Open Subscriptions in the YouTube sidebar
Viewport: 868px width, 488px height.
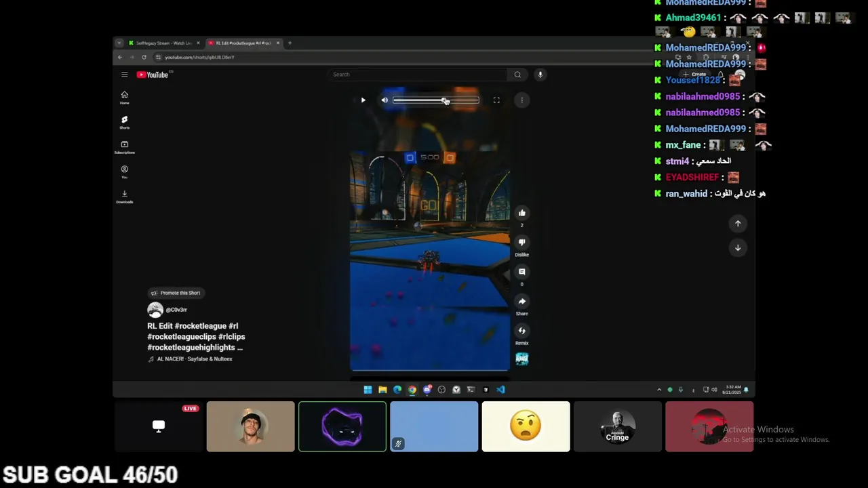pyautogui.click(x=124, y=147)
